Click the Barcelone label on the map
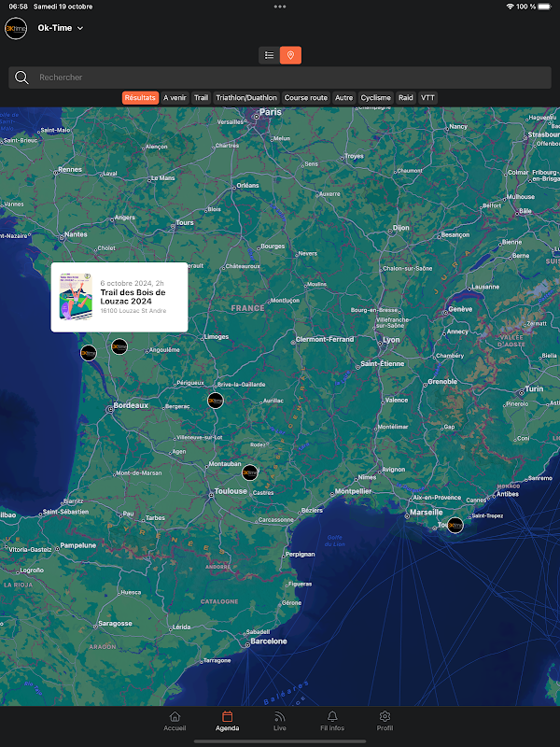The image size is (560, 747). pyautogui.click(x=269, y=641)
